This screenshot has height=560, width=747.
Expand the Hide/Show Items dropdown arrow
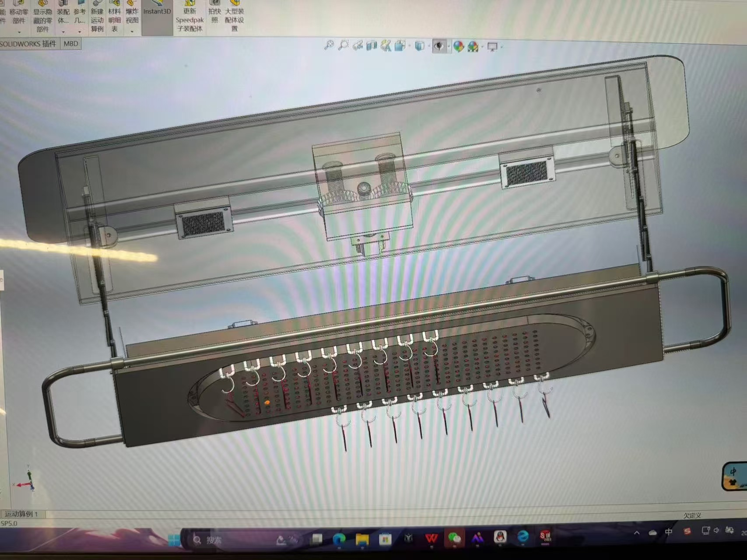(x=448, y=46)
